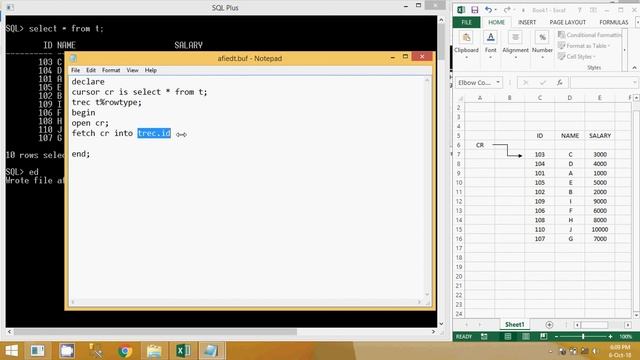Image resolution: width=640 pixels, height=360 pixels.
Task: Open the Undo history dropdown arrow
Action: [496, 10]
